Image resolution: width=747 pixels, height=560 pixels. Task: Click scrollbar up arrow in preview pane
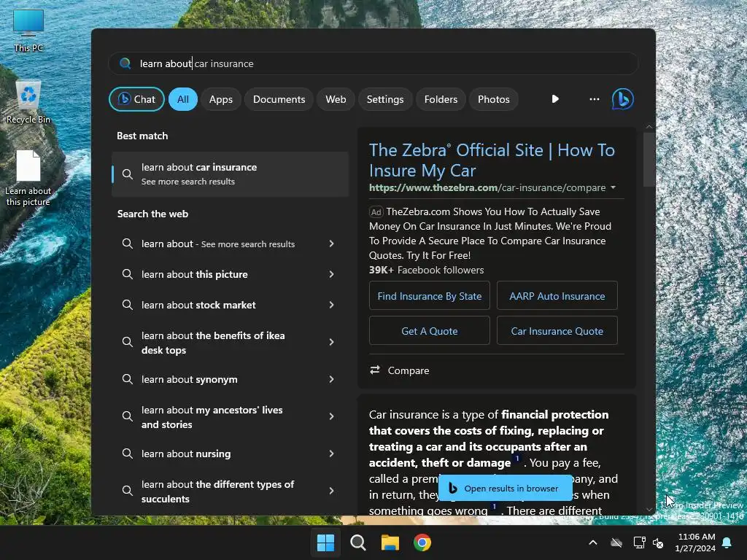point(649,127)
